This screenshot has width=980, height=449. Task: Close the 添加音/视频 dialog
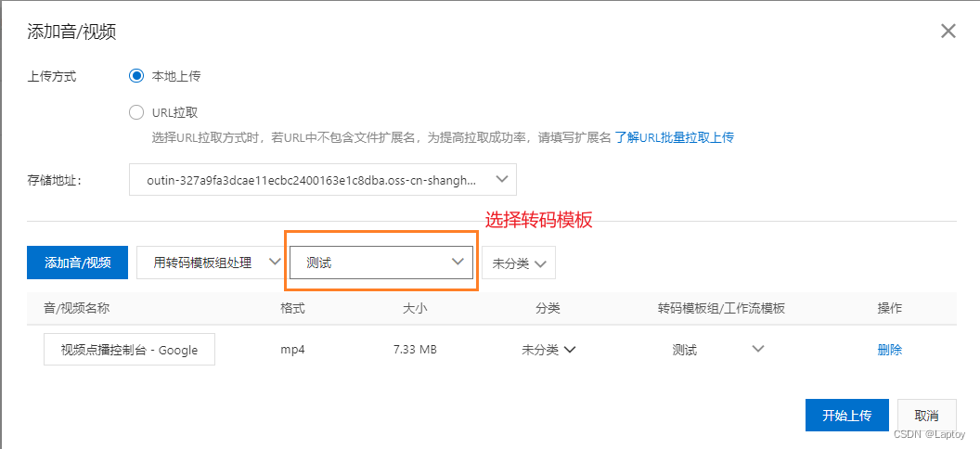[x=948, y=32]
